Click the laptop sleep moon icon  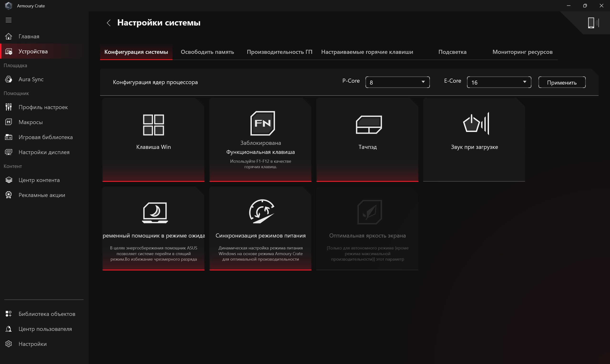tap(155, 213)
